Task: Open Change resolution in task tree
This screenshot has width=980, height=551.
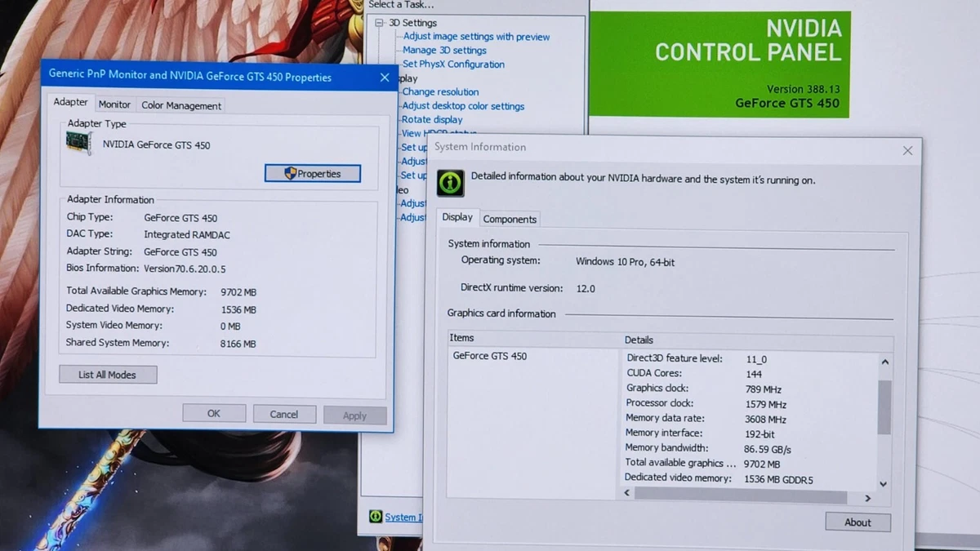Action: pos(440,92)
